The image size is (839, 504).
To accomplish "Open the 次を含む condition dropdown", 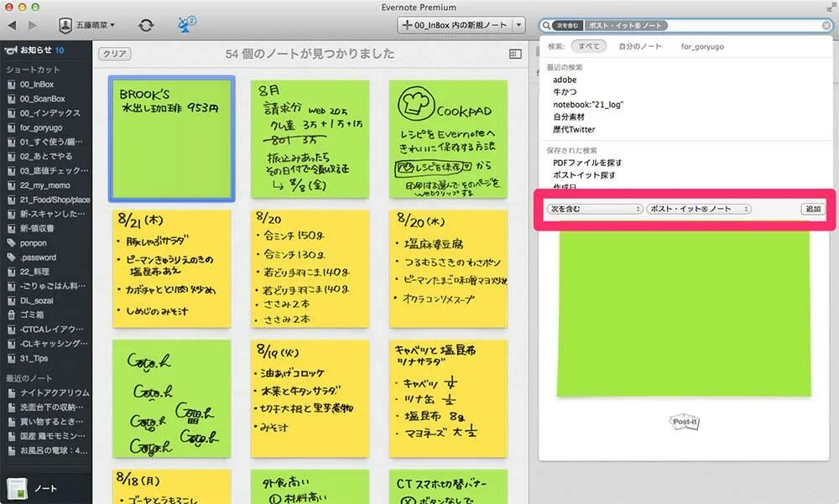I will pyautogui.click(x=594, y=209).
